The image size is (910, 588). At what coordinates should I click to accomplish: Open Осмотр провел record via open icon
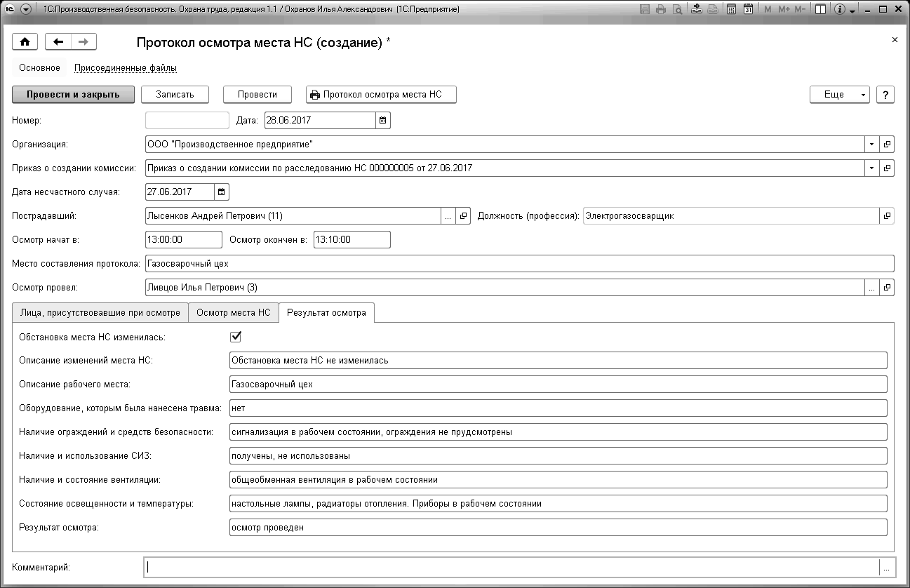887,287
